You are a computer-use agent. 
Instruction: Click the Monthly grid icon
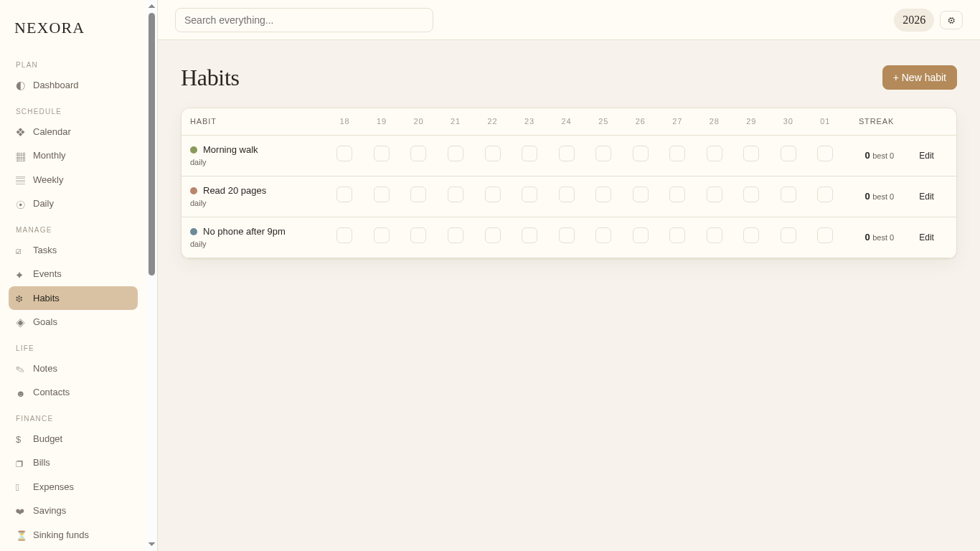(x=20, y=156)
